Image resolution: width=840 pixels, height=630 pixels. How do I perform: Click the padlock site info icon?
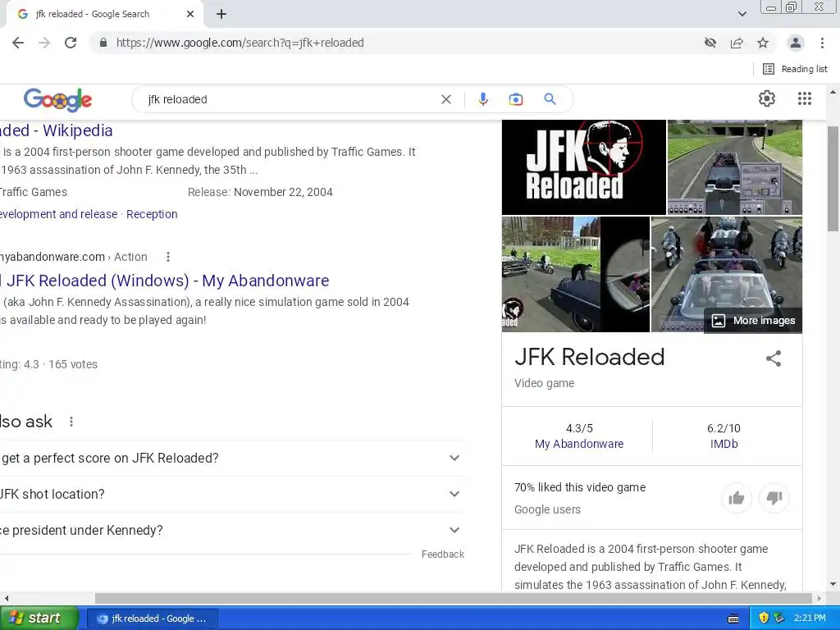(x=103, y=43)
